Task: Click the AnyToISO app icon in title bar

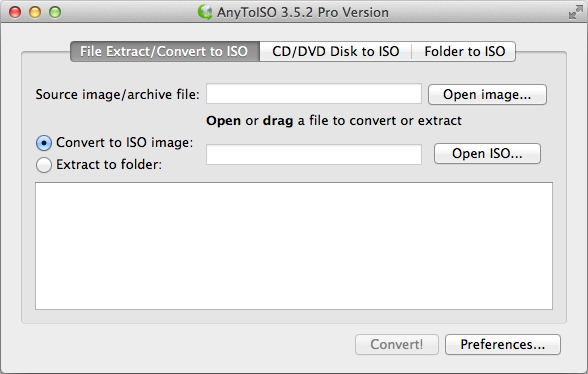Action: [205, 12]
